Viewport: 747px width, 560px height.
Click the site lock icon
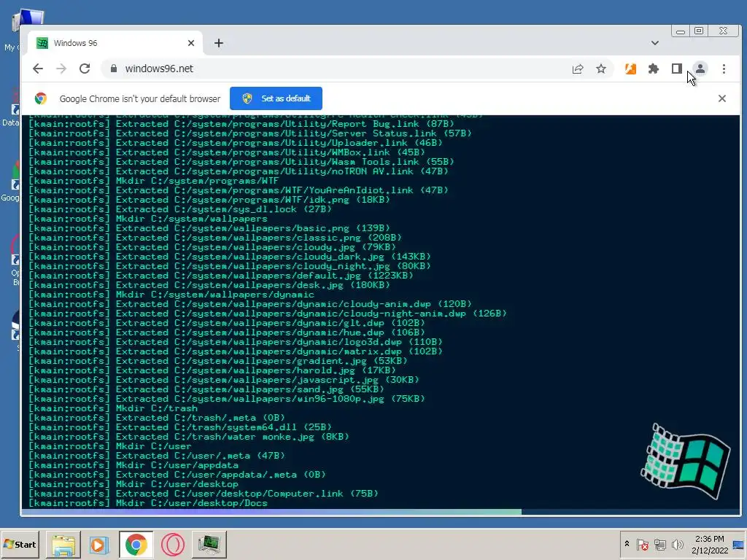[x=113, y=69]
